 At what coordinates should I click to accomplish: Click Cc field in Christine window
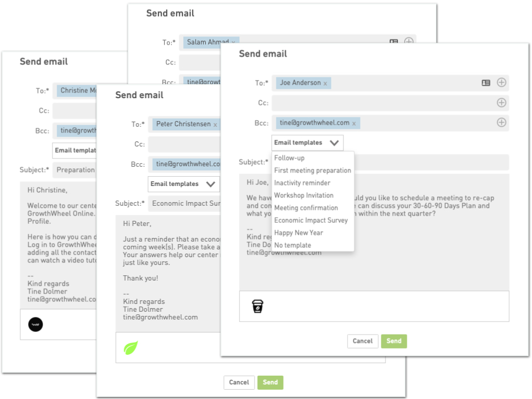click(x=75, y=111)
